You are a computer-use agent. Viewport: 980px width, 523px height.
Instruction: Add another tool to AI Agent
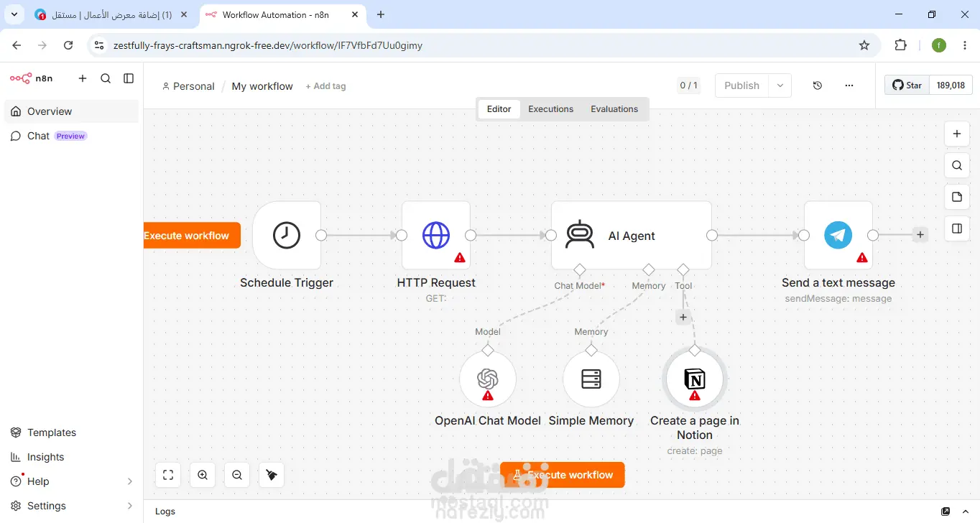click(x=683, y=317)
